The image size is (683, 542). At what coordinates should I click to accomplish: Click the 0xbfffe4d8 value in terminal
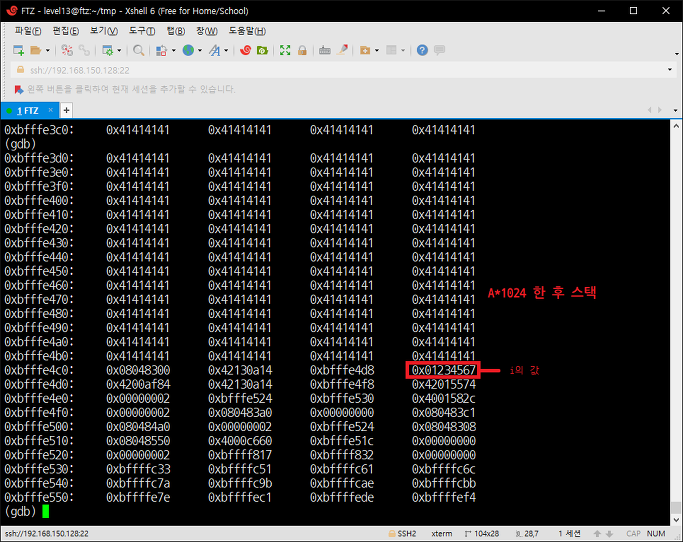point(342,370)
